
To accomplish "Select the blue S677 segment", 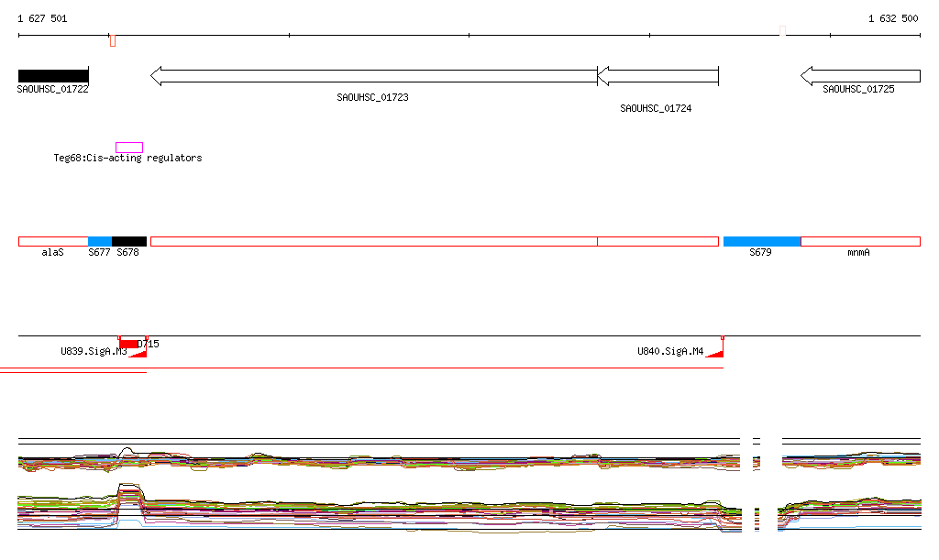I will point(100,242).
